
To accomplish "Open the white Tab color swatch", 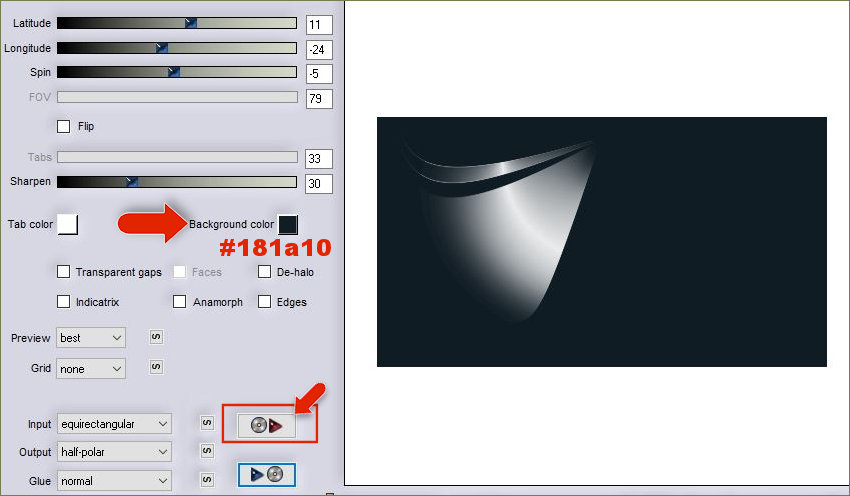I will pyautogui.click(x=68, y=224).
